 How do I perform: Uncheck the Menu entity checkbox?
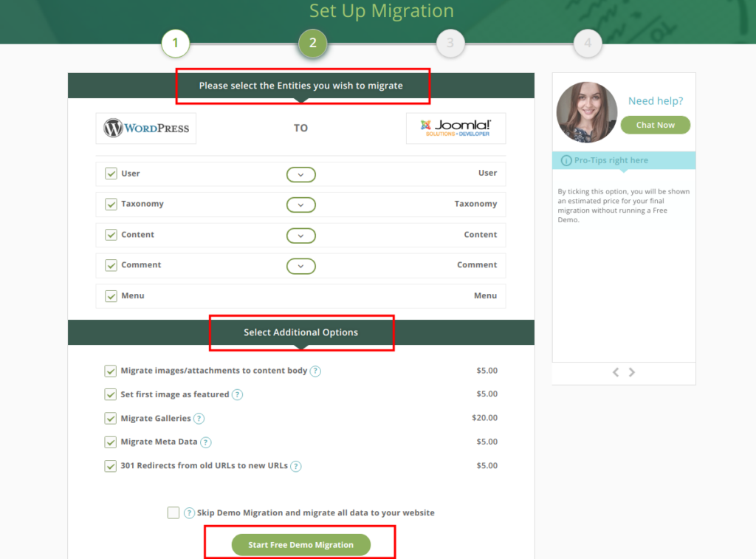[111, 296]
